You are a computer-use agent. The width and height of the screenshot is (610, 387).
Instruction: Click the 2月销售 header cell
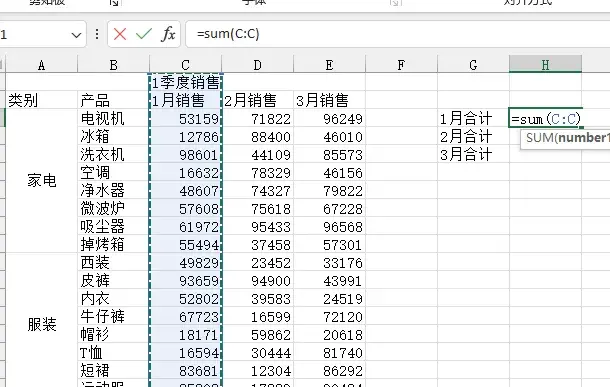[257, 100]
